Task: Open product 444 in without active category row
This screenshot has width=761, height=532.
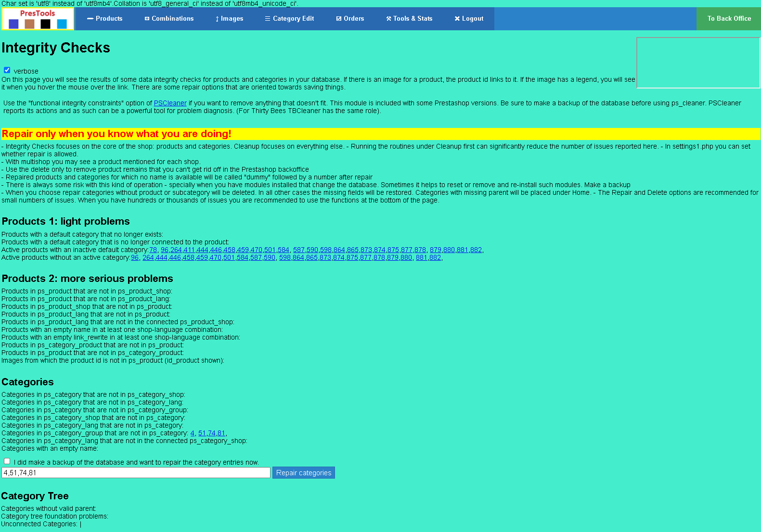Action: (x=161, y=257)
